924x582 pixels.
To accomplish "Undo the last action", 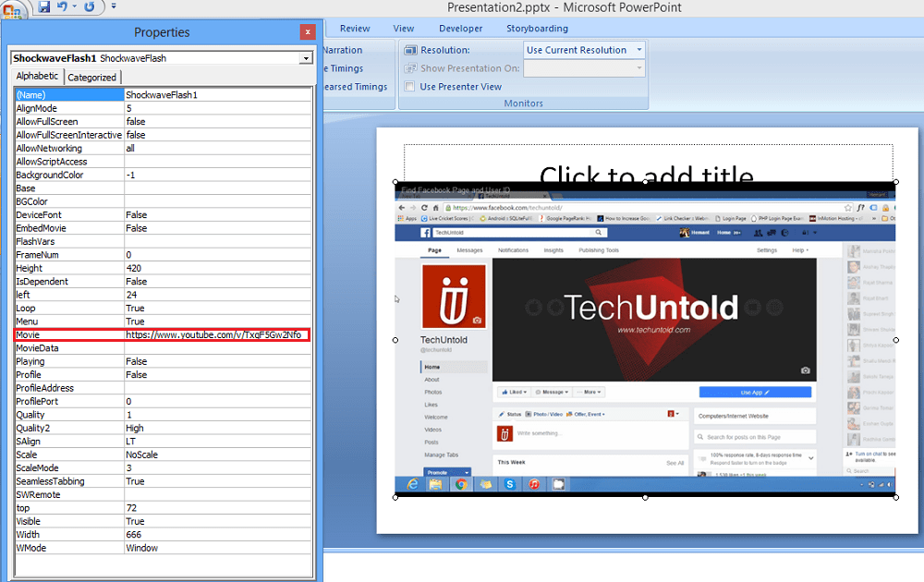I will 62,6.
